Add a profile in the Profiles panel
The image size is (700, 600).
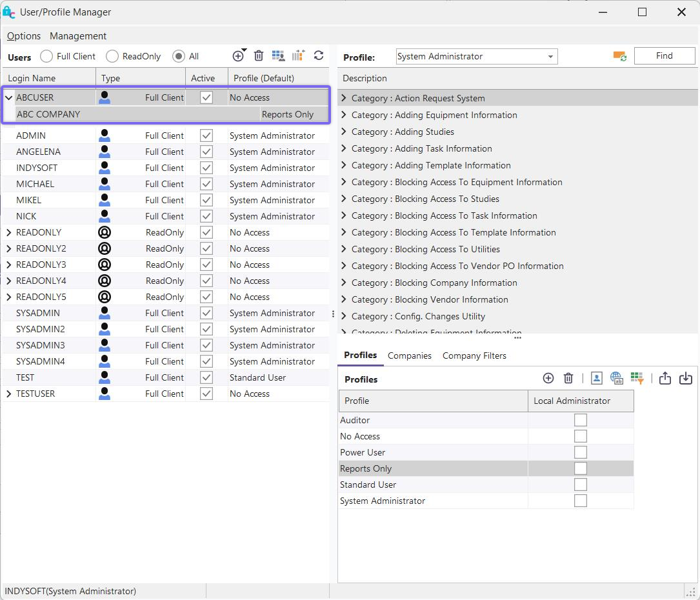(548, 379)
